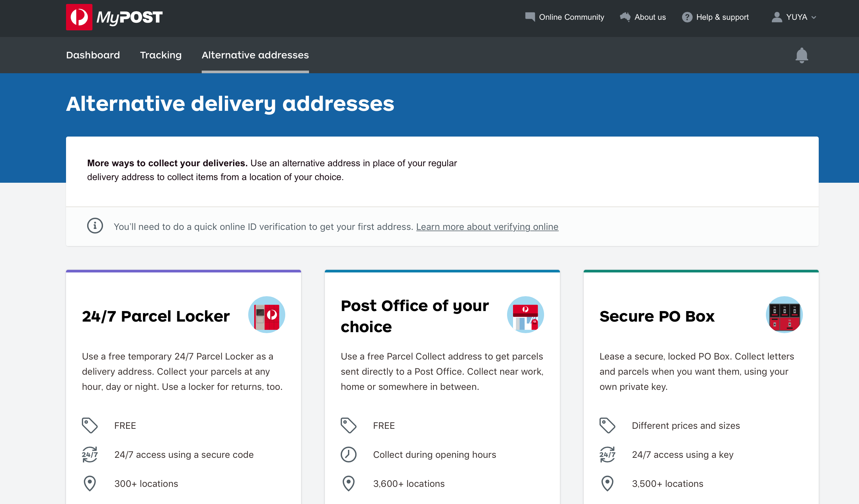Click the 300+ locations pin icon

tap(90, 484)
